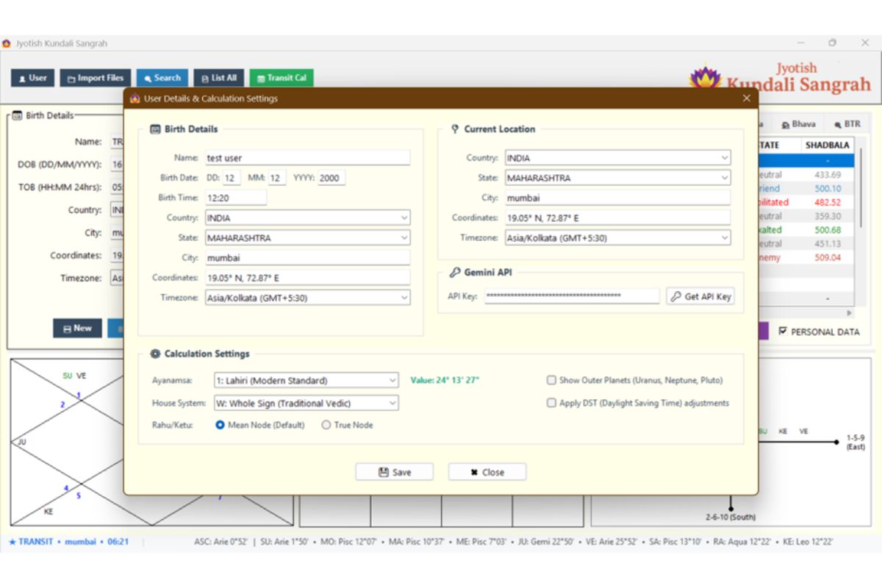Open the Current Location Country dropdown
This screenshot has width=882, height=588.
tap(617, 157)
